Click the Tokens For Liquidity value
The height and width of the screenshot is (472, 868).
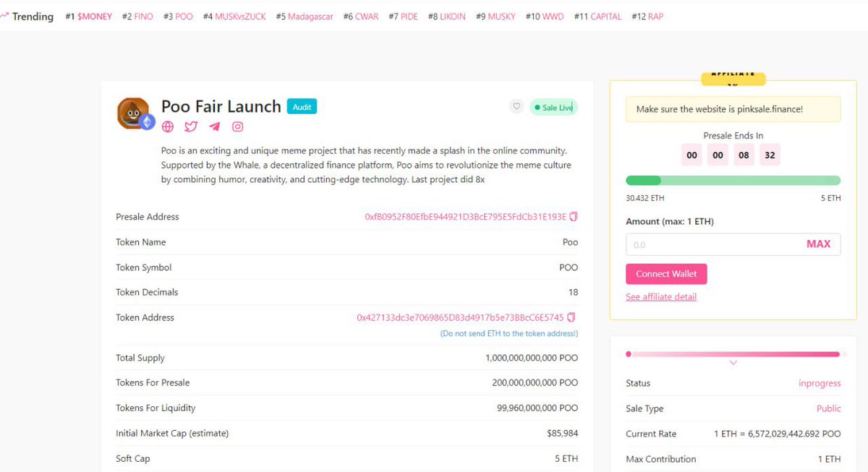pyautogui.click(x=537, y=408)
